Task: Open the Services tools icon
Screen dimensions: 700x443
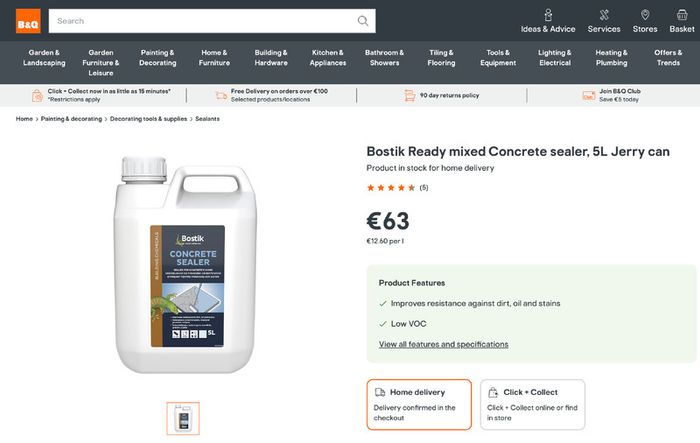Action: click(604, 15)
